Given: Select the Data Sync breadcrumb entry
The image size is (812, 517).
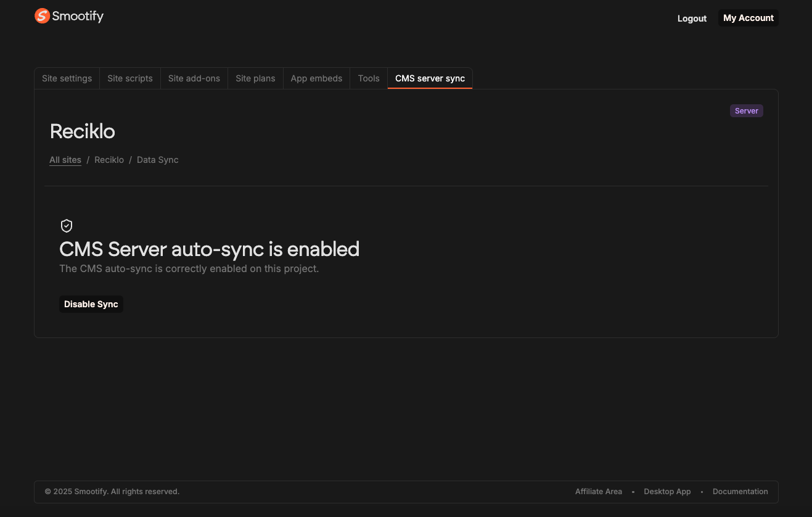Looking at the screenshot, I should click(x=157, y=159).
